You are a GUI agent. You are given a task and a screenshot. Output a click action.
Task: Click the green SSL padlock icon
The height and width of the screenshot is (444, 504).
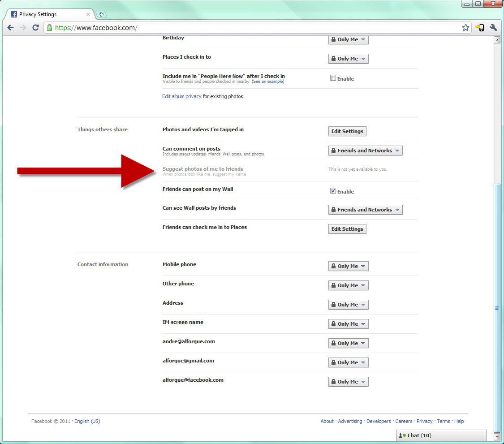(x=49, y=28)
